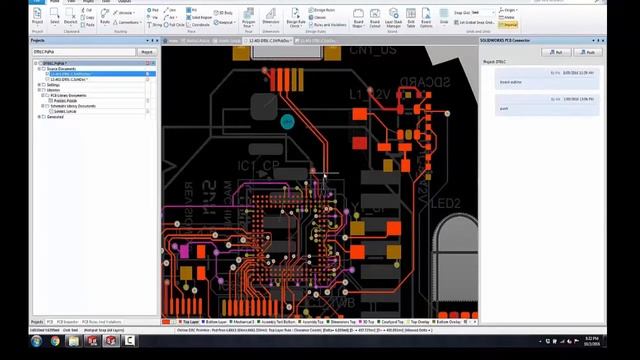Open the Connections dropdown in Routing group
The height and width of the screenshot is (360, 640).
pyautogui.click(x=128, y=22)
